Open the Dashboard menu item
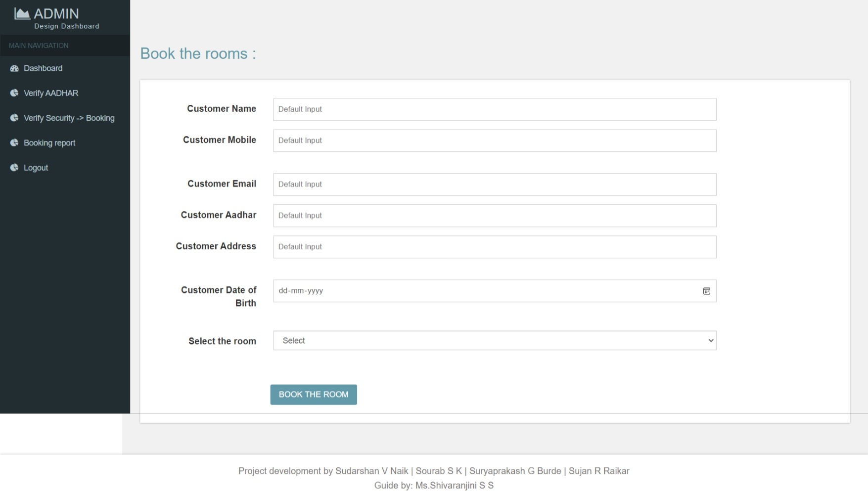 (43, 68)
